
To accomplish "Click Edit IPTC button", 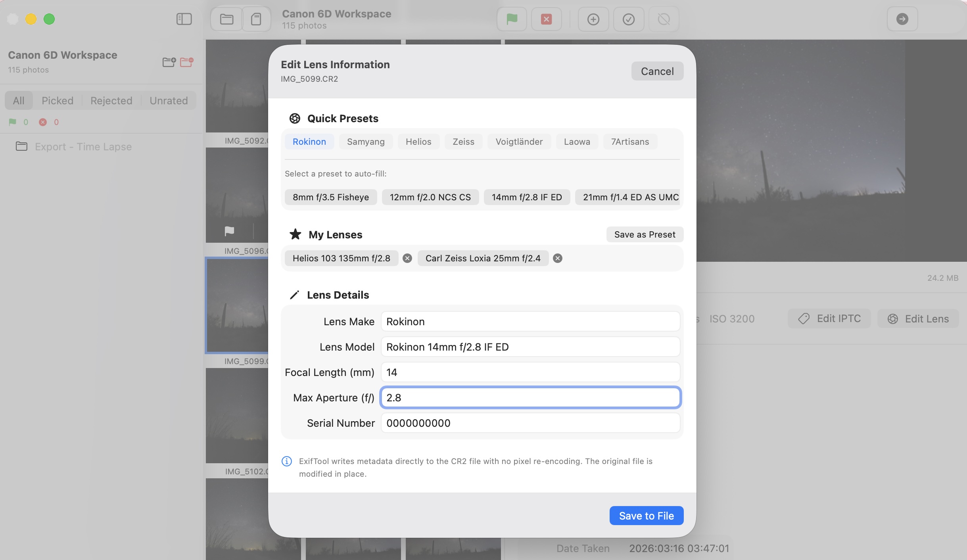I will [x=829, y=318].
